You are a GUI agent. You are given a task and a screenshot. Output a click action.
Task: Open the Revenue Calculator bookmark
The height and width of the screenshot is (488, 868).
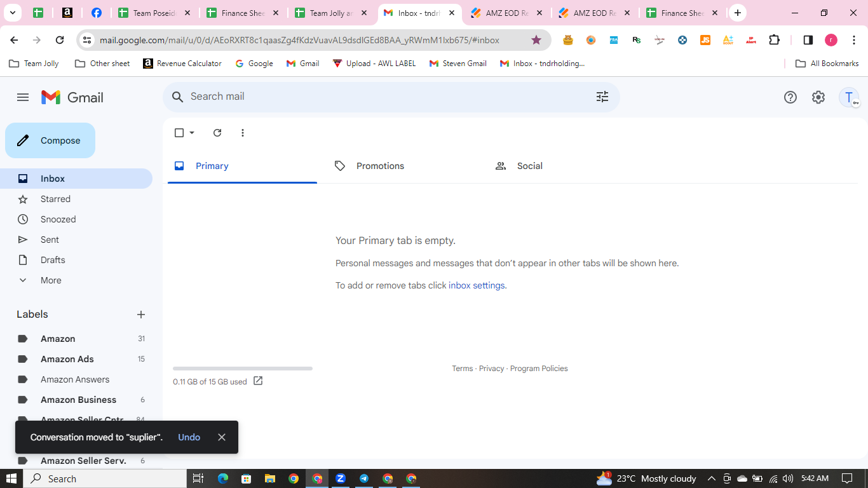182,64
